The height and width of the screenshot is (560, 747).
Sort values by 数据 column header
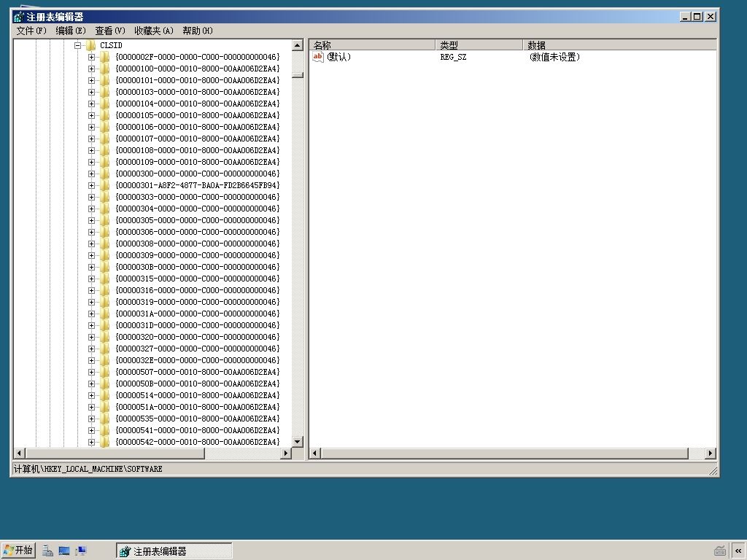pyautogui.click(x=620, y=45)
